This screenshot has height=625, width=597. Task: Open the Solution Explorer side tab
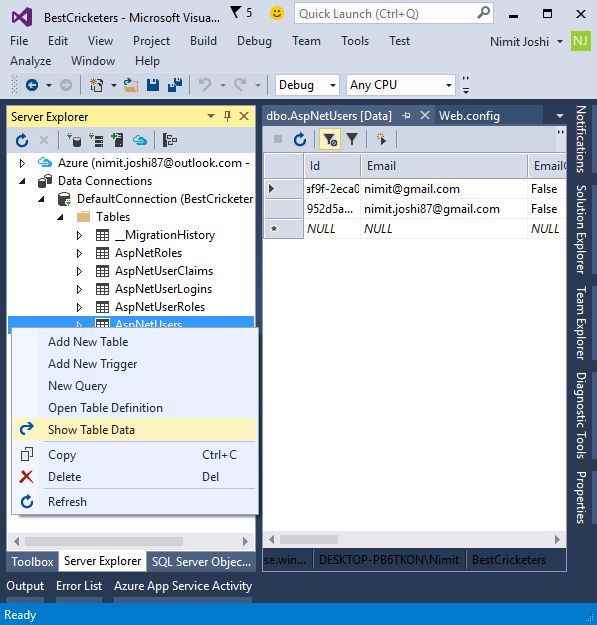(581, 230)
